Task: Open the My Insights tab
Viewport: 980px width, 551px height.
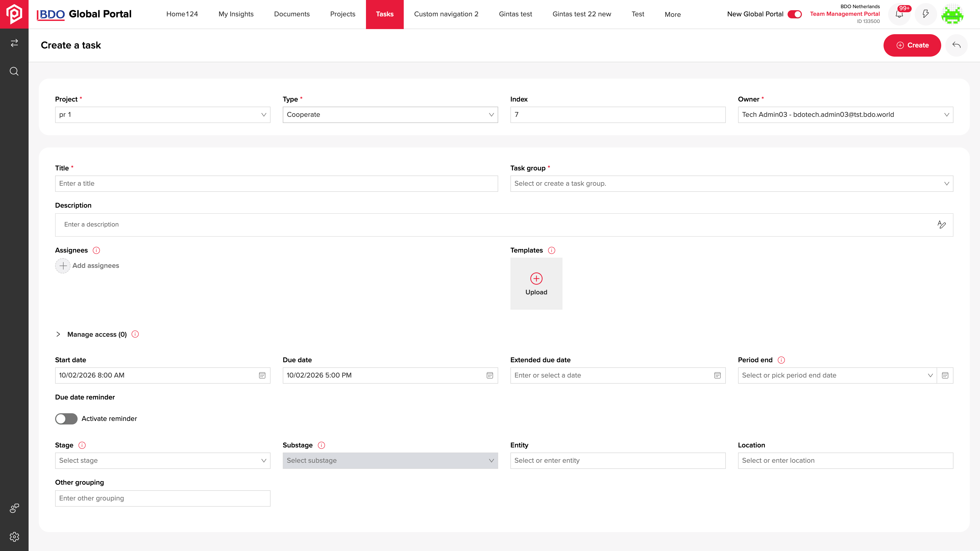Action: coord(236,14)
